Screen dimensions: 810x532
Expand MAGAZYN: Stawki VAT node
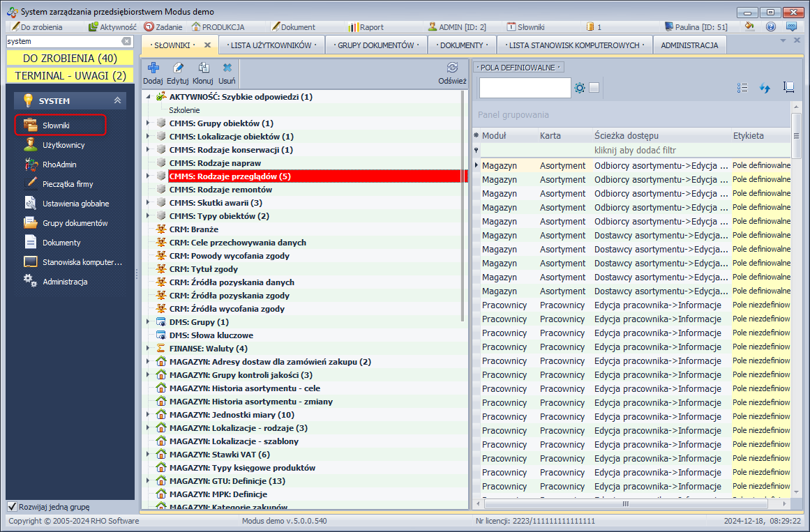(147, 455)
